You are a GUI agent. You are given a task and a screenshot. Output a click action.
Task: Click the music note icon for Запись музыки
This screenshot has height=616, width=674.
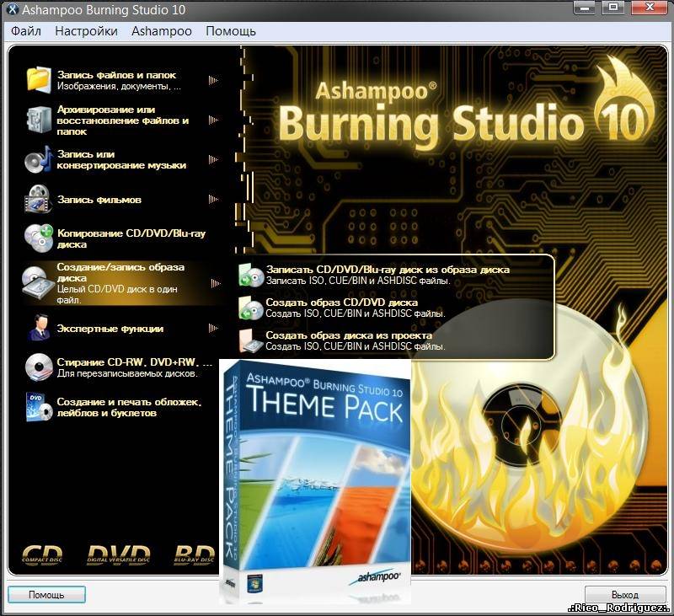39,159
